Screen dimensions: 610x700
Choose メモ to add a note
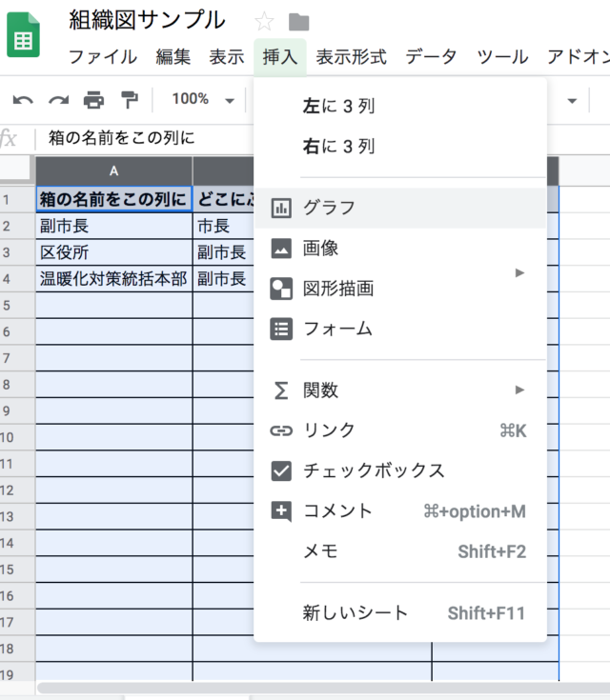pos(400,551)
